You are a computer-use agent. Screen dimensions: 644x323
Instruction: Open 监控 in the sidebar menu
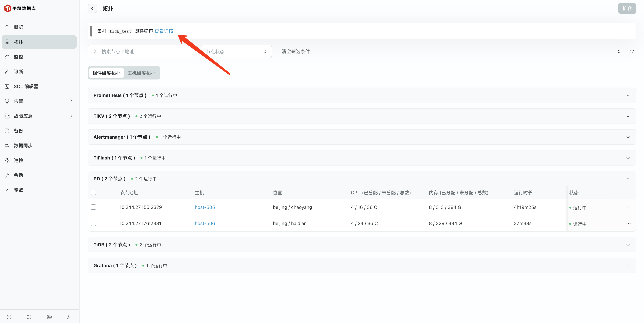[x=18, y=57]
